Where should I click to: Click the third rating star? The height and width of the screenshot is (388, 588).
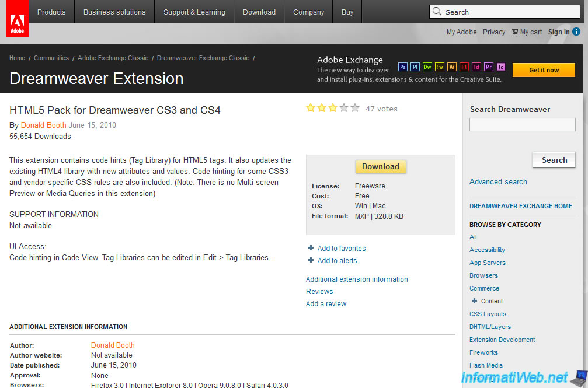pyautogui.click(x=333, y=108)
